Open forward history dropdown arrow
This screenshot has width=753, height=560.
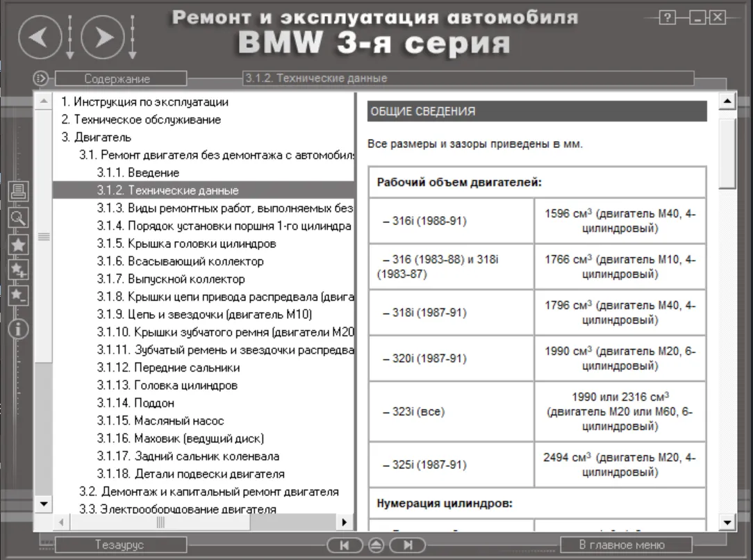click(133, 38)
